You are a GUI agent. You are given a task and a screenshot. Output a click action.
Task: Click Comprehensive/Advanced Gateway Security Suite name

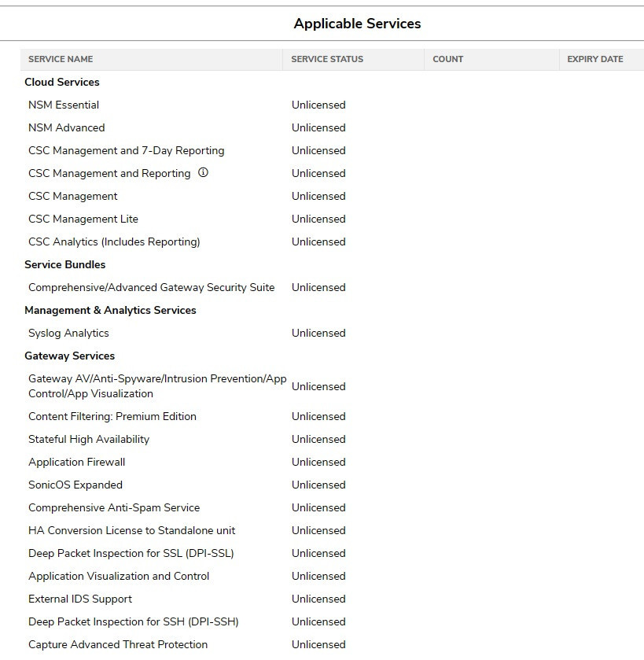tap(152, 287)
